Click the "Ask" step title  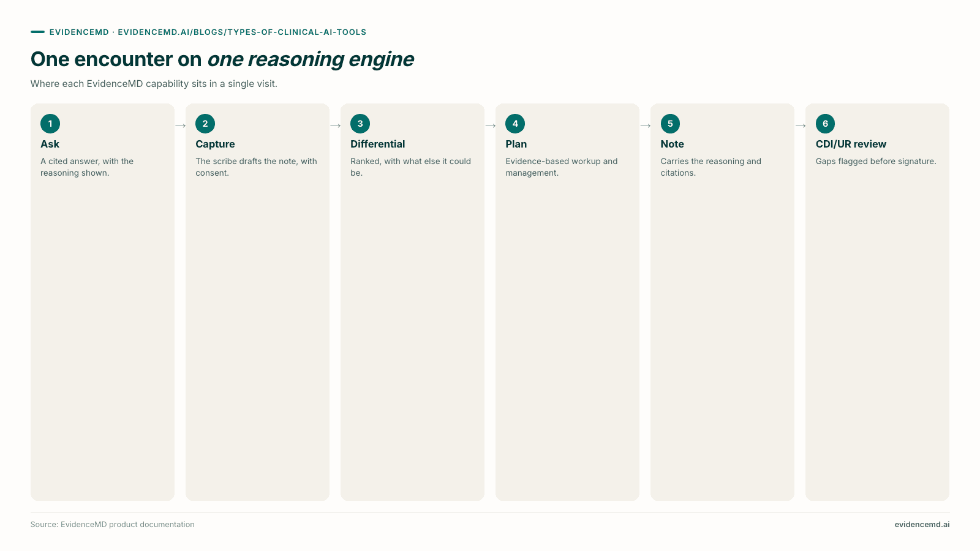point(50,144)
